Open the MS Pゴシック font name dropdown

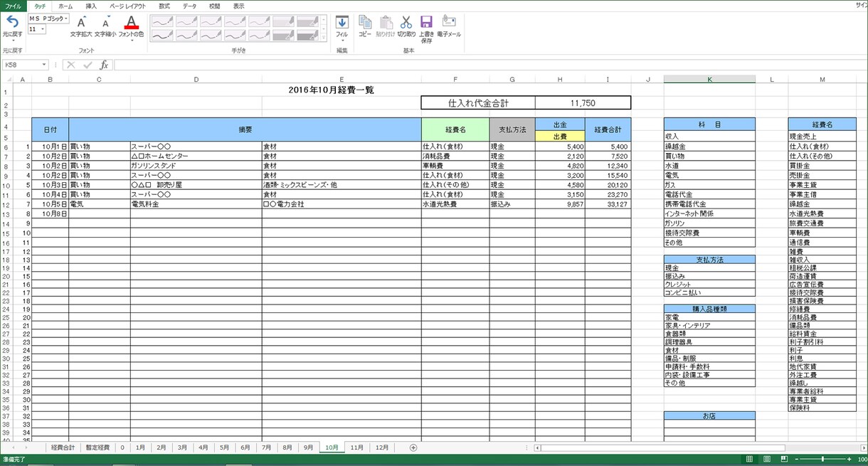[x=67, y=18]
